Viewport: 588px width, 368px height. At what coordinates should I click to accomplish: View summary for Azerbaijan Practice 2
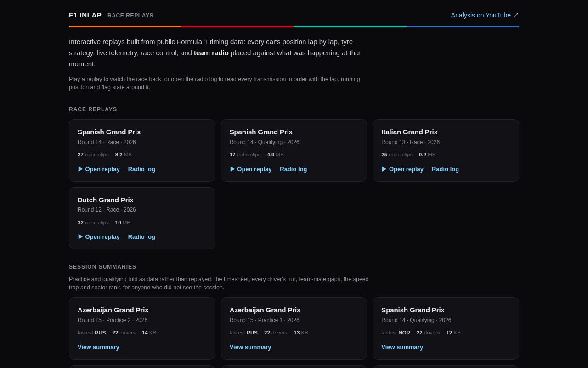pos(98,347)
